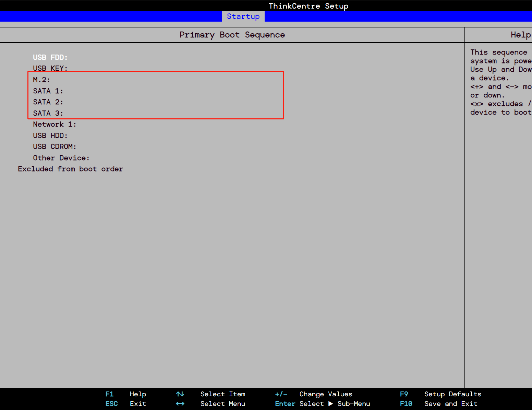Image resolution: width=532 pixels, height=410 pixels.
Task: Select USB KEY boot entry
Action: coord(50,68)
